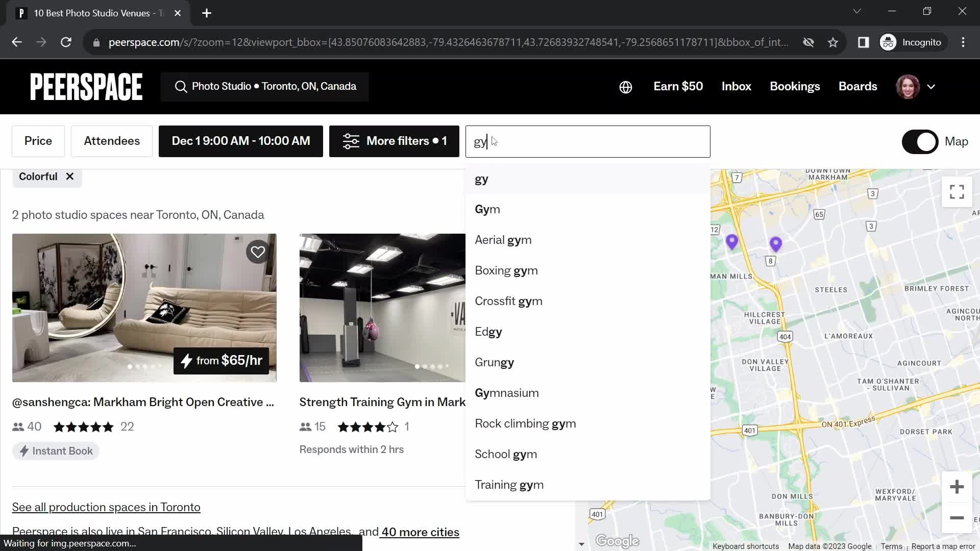Click the '@sanshengca: Markham Bright Open Creative' title
The image size is (980, 551).
[143, 403]
